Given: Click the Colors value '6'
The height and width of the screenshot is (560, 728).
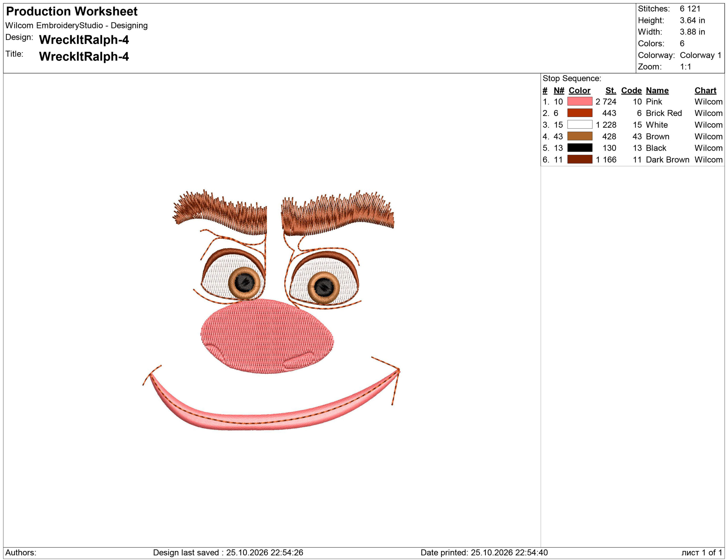Looking at the screenshot, I should 682,43.
